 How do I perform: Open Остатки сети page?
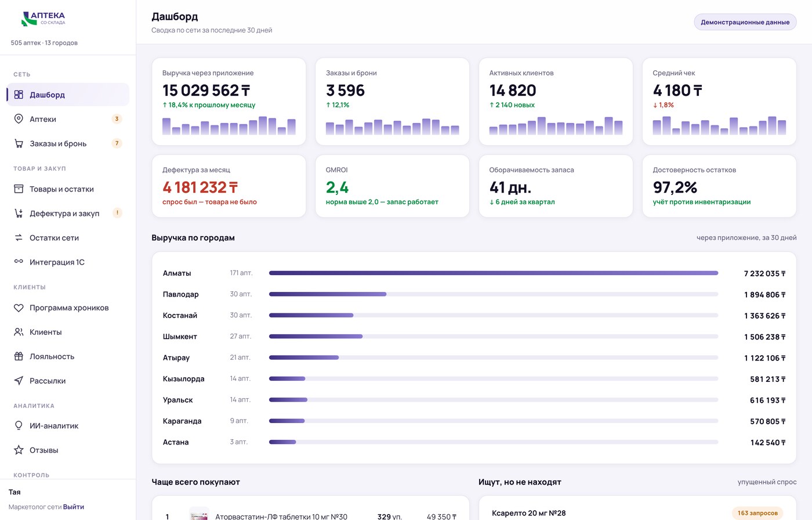click(68, 238)
